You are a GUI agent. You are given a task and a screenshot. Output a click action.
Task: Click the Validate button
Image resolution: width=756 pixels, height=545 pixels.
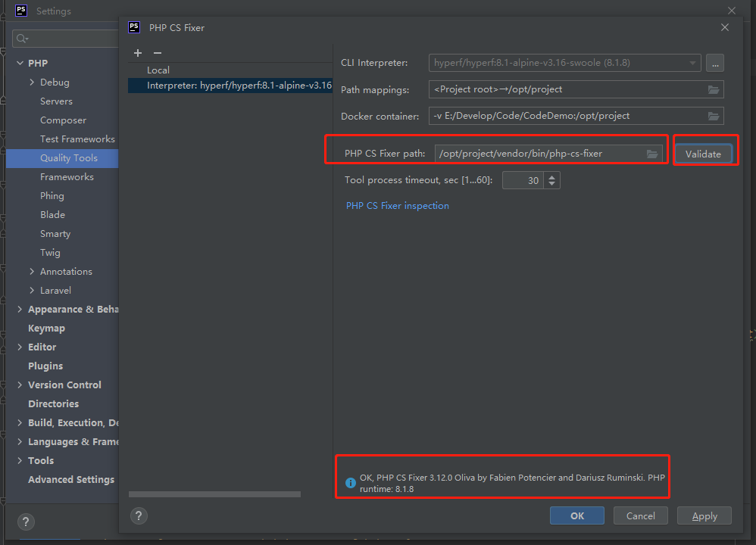pyautogui.click(x=703, y=154)
